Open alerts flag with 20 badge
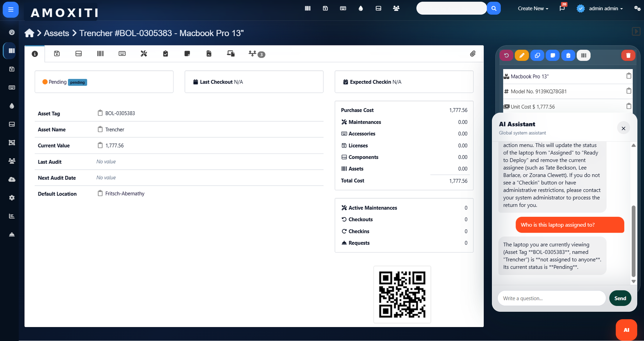This screenshot has height=341, width=644. pyautogui.click(x=562, y=8)
